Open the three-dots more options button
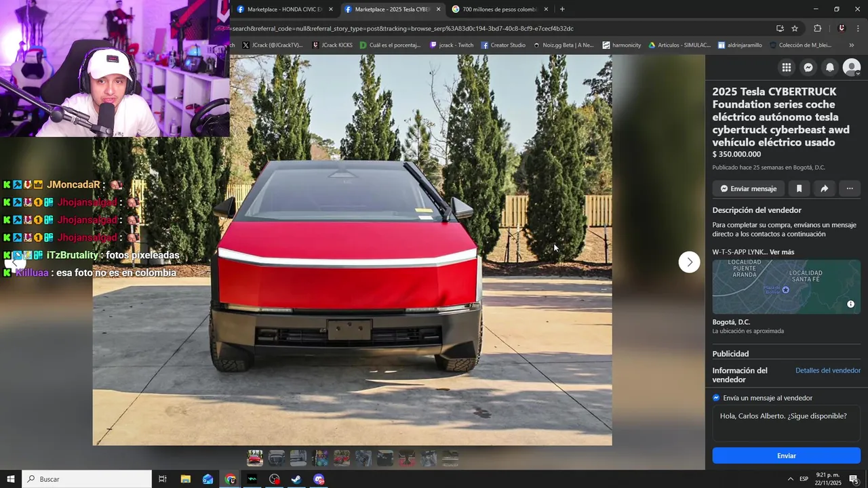 (850, 188)
